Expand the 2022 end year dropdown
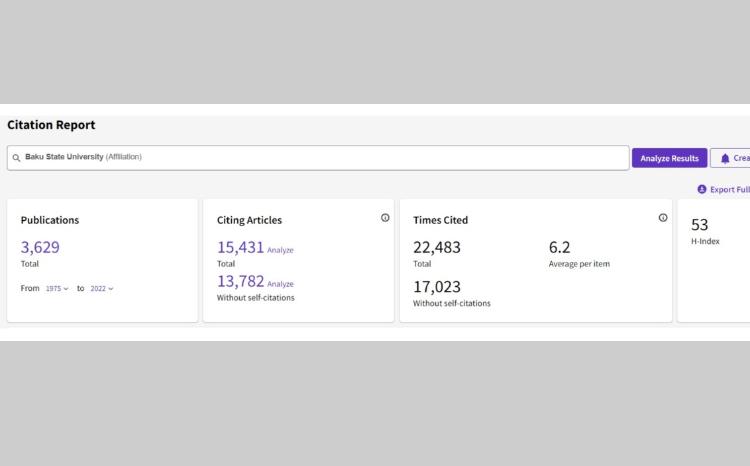 (x=102, y=288)
